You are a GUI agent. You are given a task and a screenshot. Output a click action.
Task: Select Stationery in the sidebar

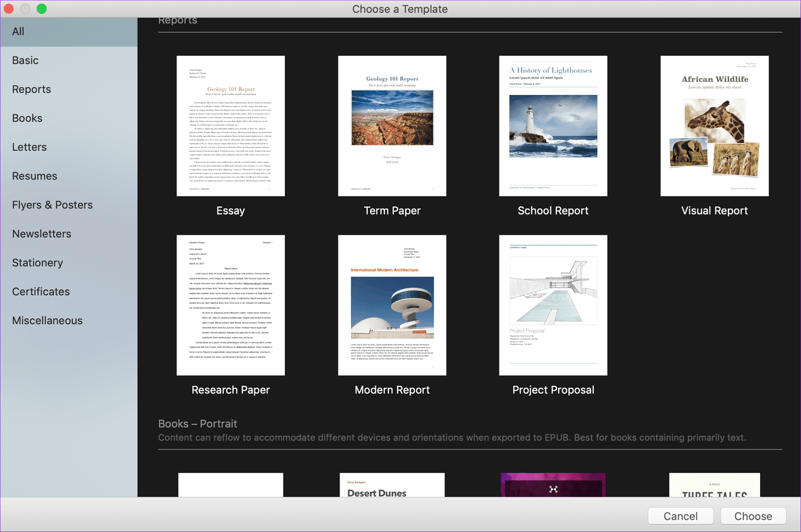[68, 263]
